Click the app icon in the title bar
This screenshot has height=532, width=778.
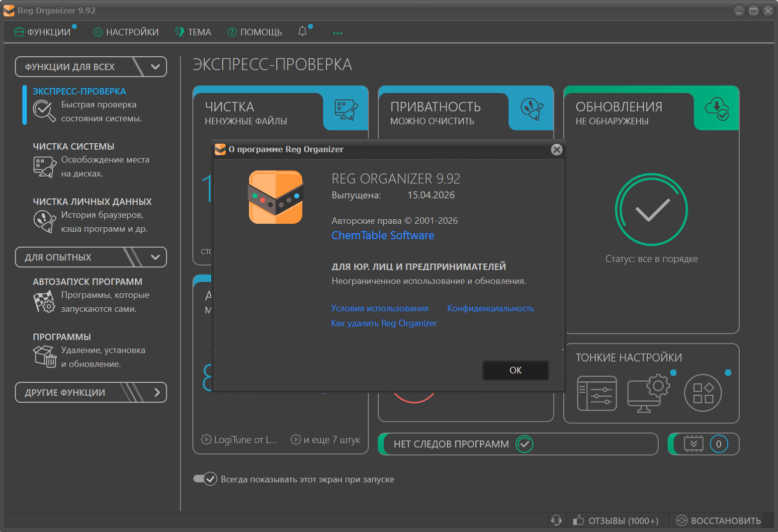pos(8,10)
